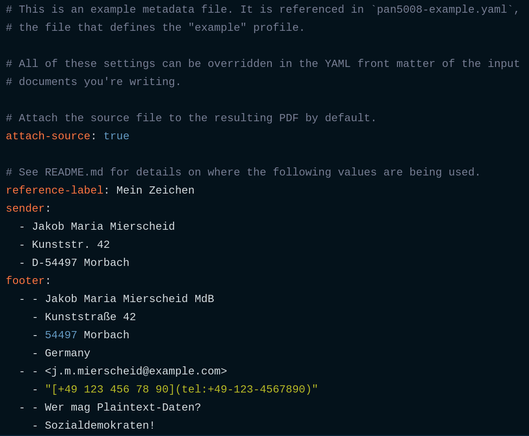This screenshot has height=436, width=529.
Task: Click on Kunststr. 42 entry
Action: click(x=71, y=245)
